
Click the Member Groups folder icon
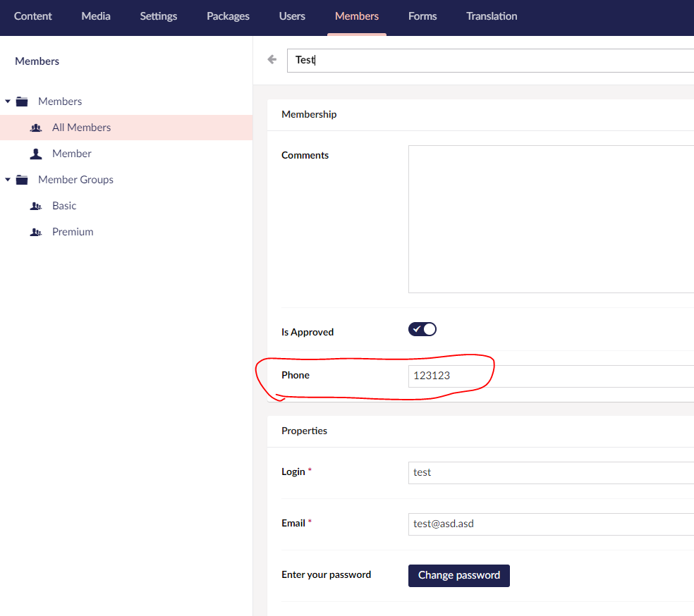[x=23, y=180]
